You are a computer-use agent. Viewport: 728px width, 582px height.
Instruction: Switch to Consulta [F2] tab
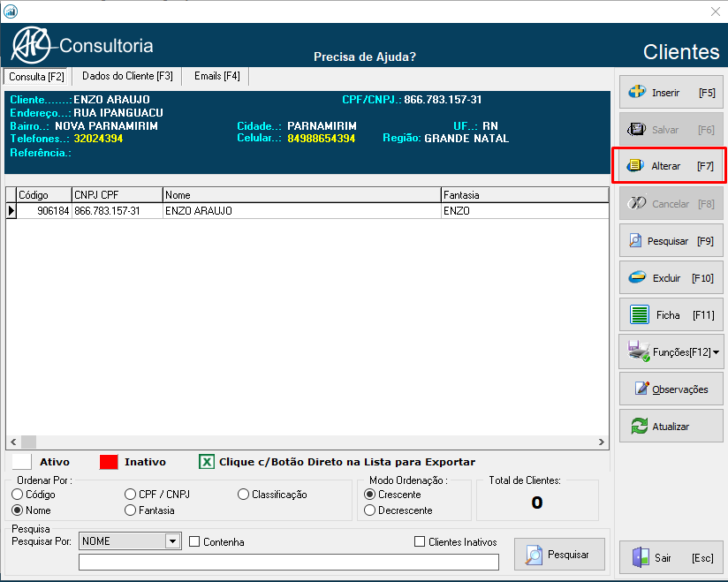pyautogui.click(x=37, y=77)
